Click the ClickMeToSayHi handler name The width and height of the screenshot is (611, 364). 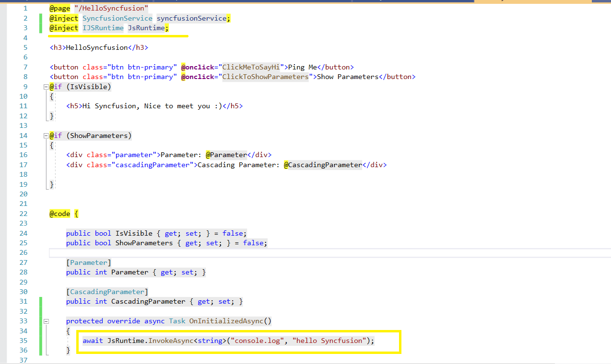click(251, 67)
